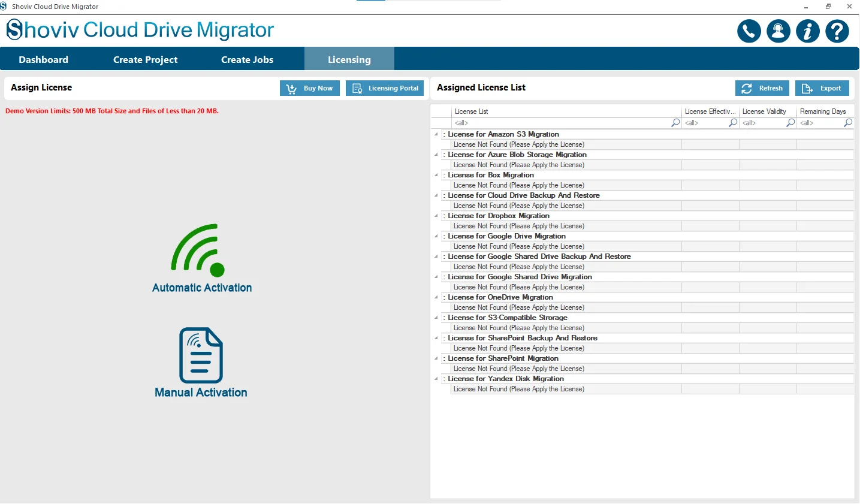Open the Licensing Portal
This screenshot has height=504, width=860.
tap(385, 88)
